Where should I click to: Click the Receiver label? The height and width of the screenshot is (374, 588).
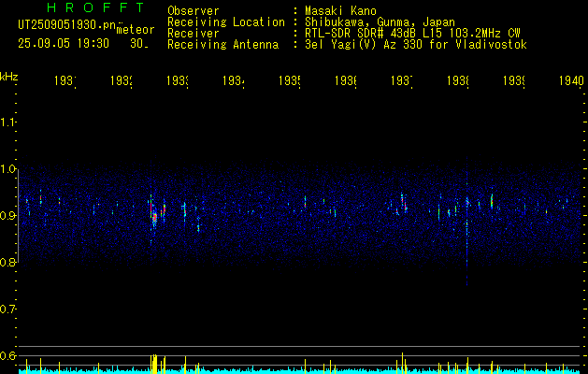click(194, 34)
